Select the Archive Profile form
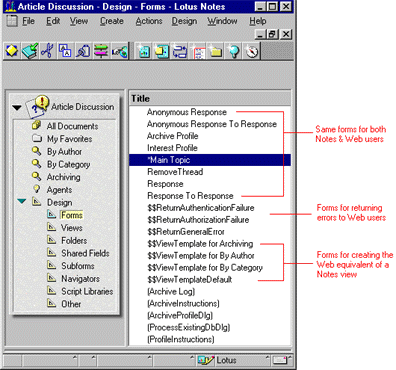The width and height of the screenshot is (396, 370). point(173,136)
